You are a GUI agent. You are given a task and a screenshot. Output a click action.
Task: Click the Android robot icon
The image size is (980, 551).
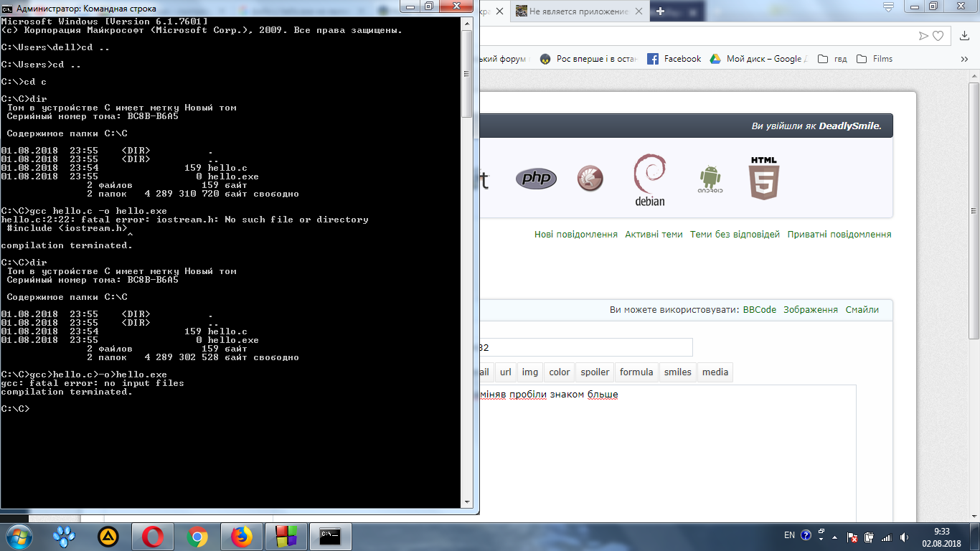[710, 179]
